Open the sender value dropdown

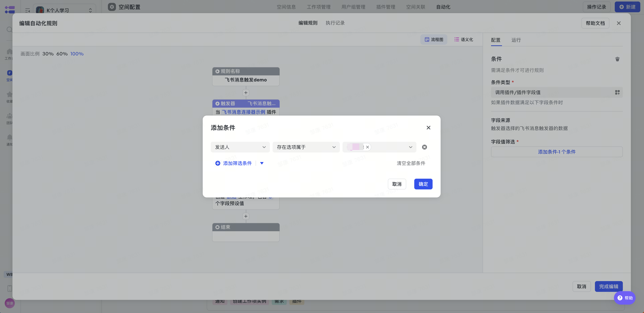pyautogui.click(x=379, y=147)
